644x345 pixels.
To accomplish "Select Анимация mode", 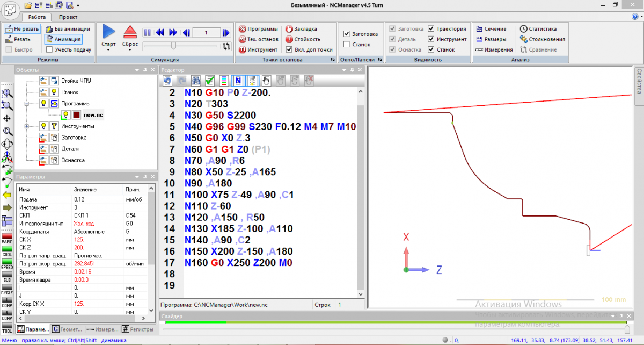I will pyautogui.click(x=63, y=39).
